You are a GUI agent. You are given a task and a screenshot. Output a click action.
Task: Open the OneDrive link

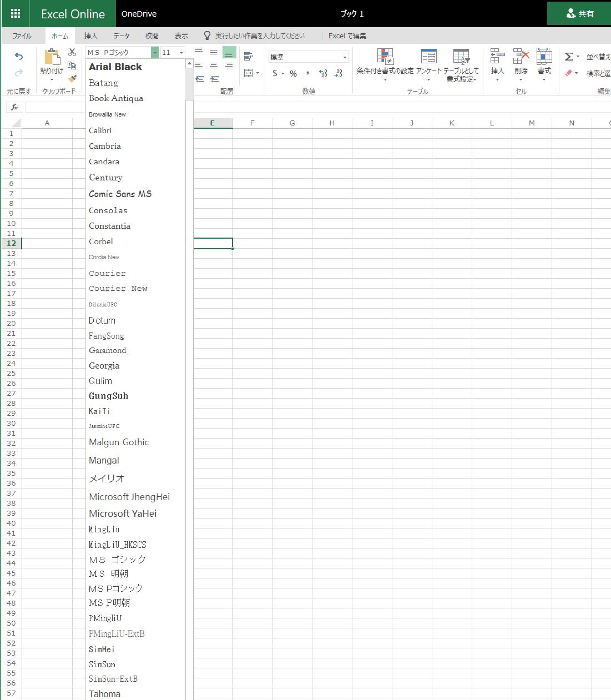139,13
